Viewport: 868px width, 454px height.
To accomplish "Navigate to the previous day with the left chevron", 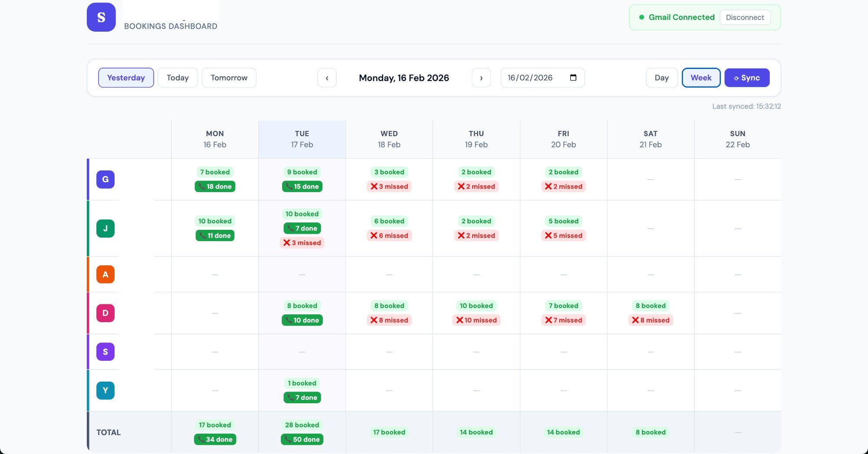I will point(327,78).
